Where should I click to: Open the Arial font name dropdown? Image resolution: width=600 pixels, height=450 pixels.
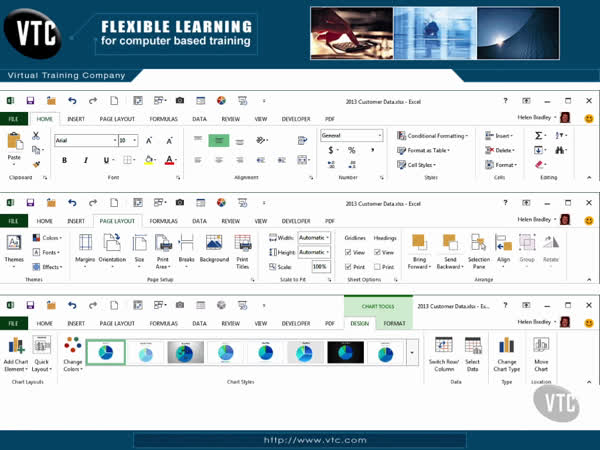pos(115,140)
